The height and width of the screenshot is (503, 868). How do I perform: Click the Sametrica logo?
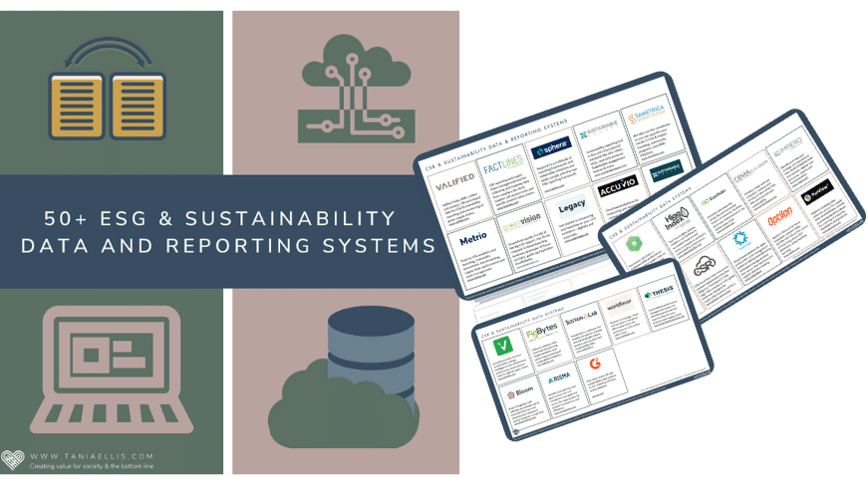[x=646, y=116]
